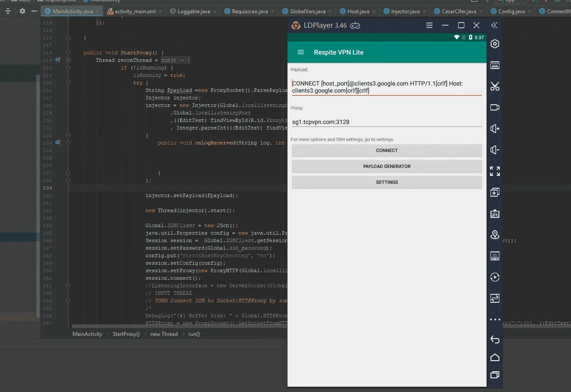Collapse the if block on line 223
Screen dimensions: 571x392
point(68,68)
